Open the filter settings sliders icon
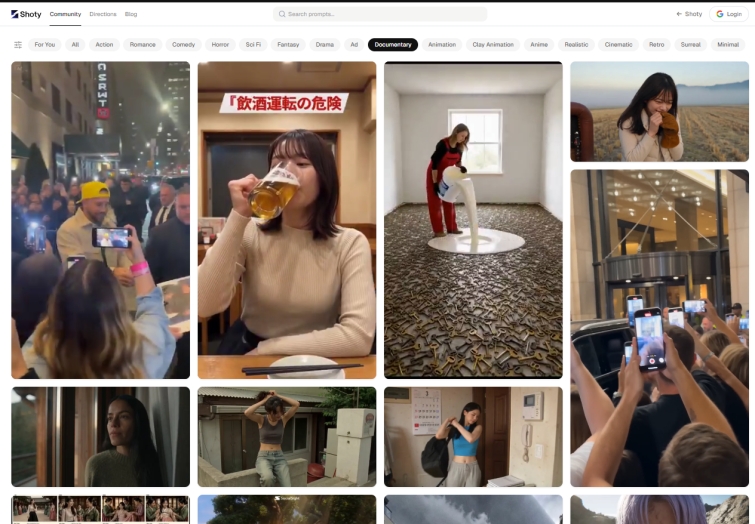 18,45
